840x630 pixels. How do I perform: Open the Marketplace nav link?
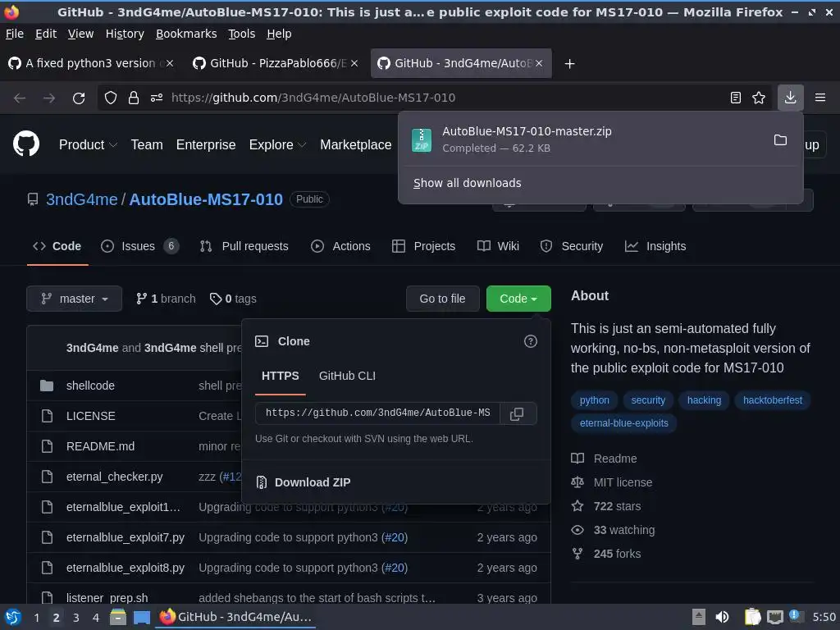click(356, 144)
